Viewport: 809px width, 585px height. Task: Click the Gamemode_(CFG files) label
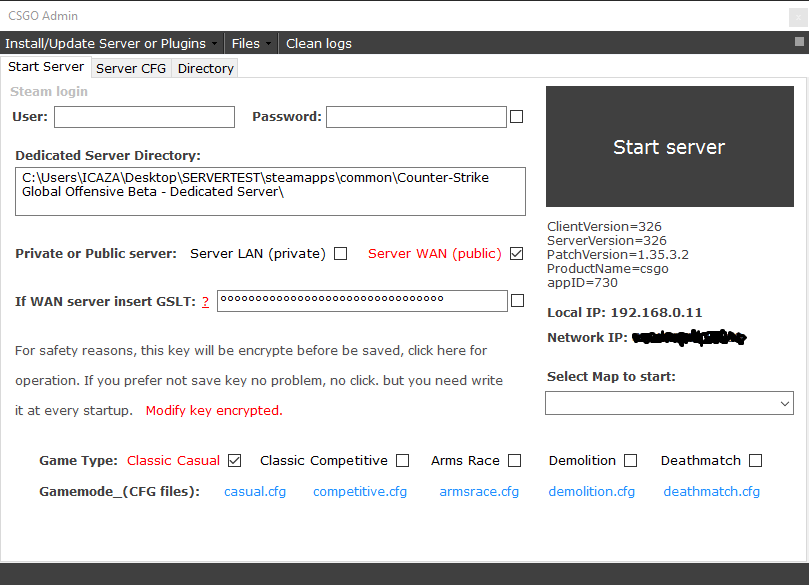click(x=119, y=492)
